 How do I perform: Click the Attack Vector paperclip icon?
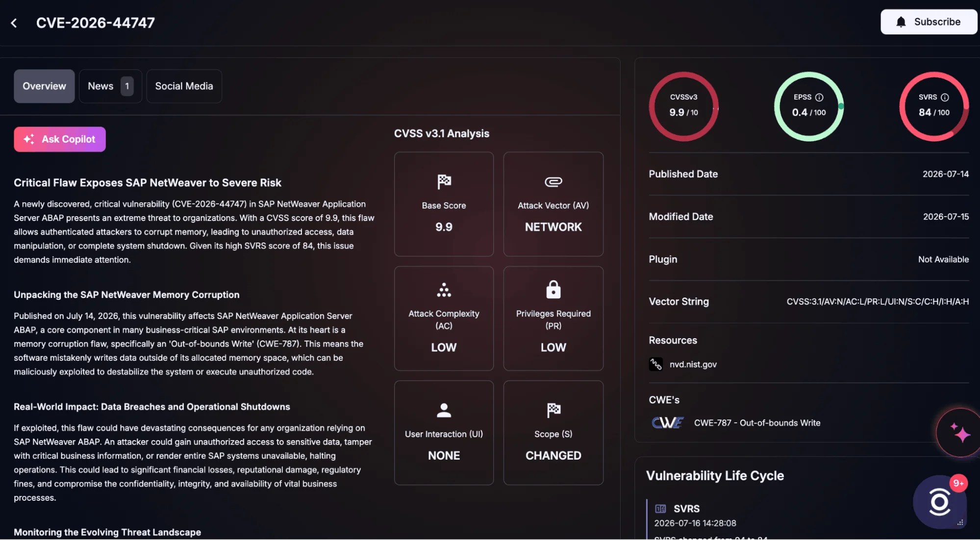(x=553, y=182)
